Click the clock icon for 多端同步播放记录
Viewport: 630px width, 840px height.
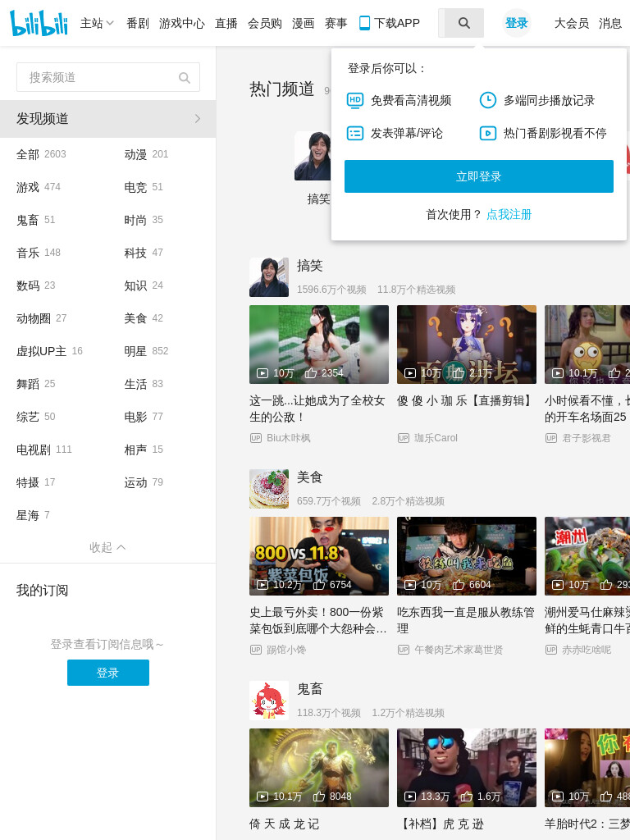tap(487, 100)
